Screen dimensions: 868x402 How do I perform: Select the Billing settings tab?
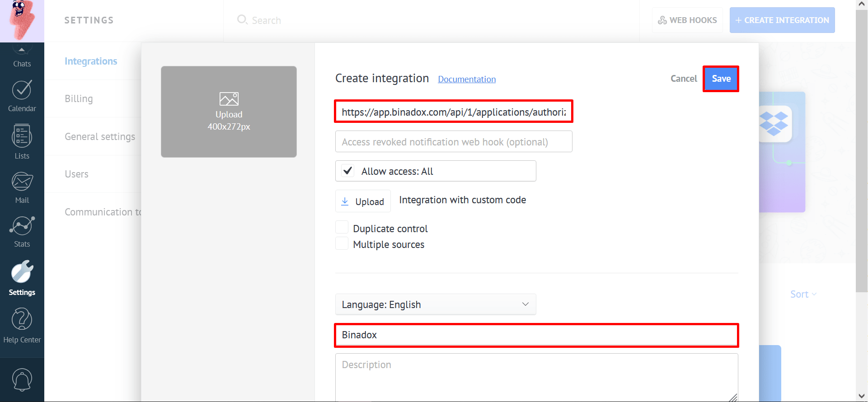79,98
